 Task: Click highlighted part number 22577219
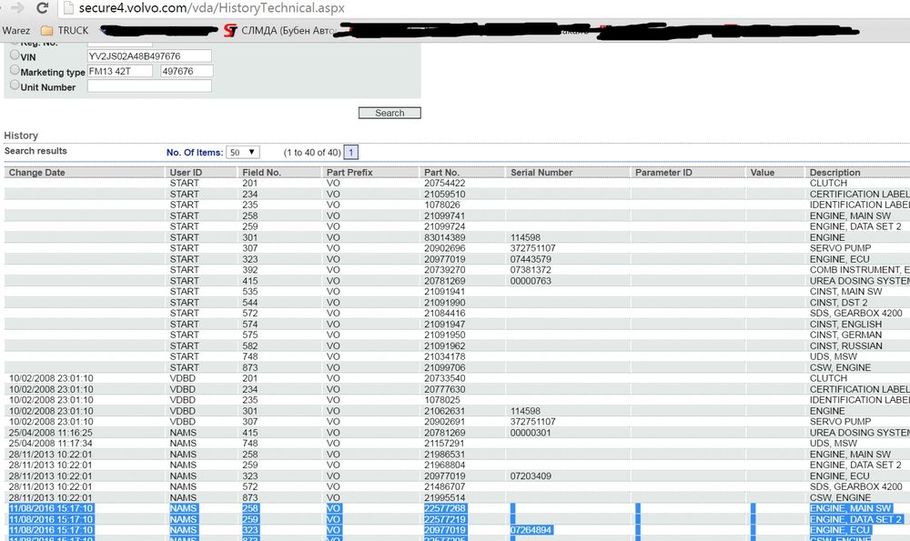(445, 520)
